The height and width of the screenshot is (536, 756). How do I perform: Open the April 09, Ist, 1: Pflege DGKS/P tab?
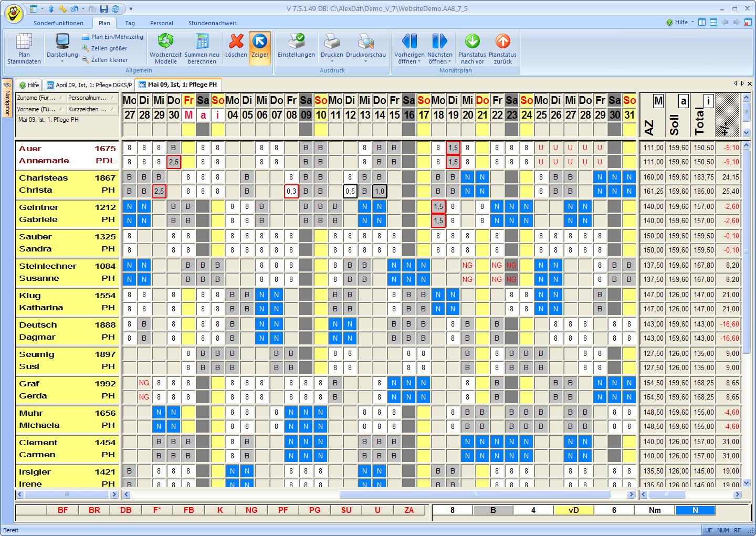click(x=88, y=85)
